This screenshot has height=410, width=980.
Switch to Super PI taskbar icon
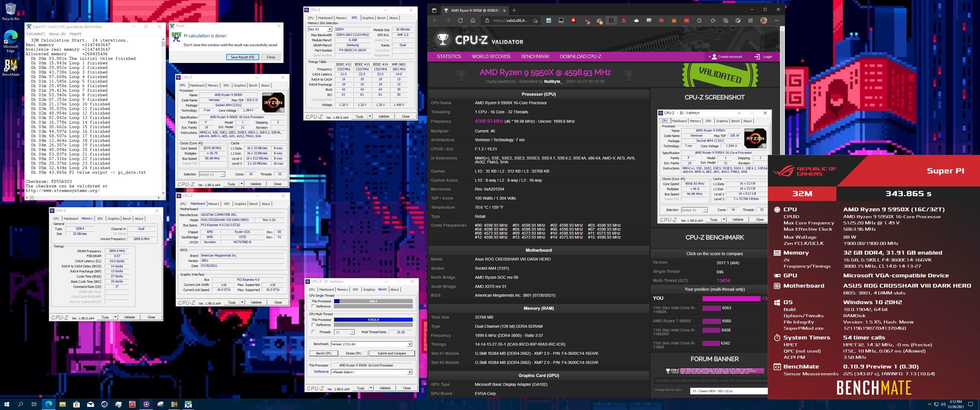point(188,404)
